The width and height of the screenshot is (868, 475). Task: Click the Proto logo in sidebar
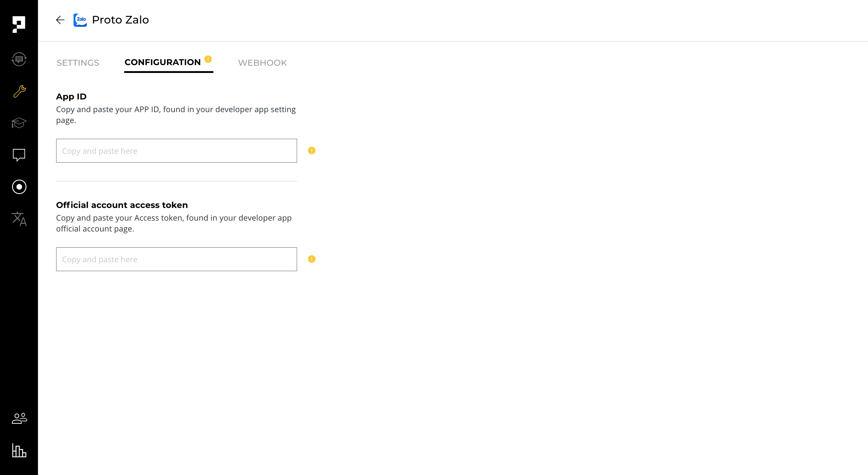[19, 24]
